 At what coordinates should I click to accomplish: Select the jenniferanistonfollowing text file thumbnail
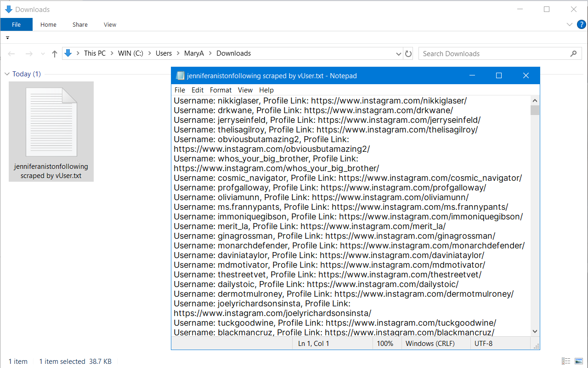click(x=51, y=122)
